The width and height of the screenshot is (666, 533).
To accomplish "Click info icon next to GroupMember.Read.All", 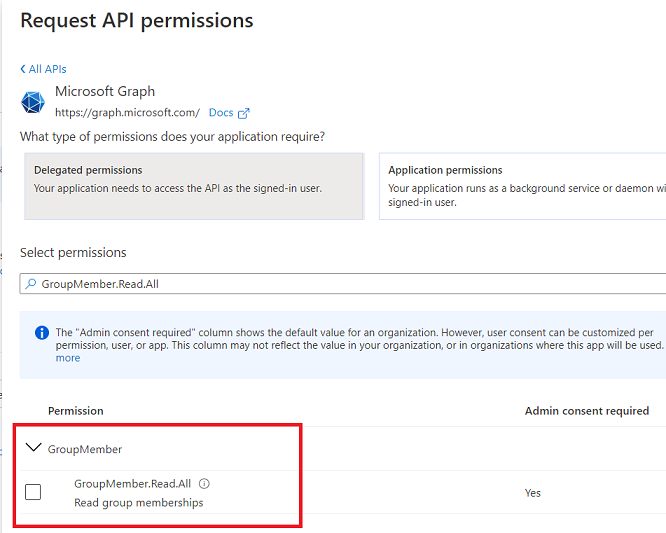I will 204,484.
